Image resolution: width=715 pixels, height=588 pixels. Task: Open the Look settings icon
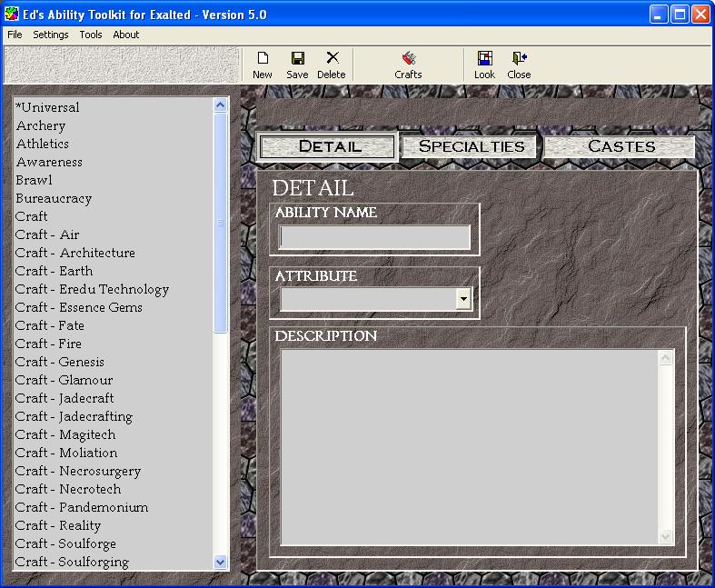coord(484,65)
